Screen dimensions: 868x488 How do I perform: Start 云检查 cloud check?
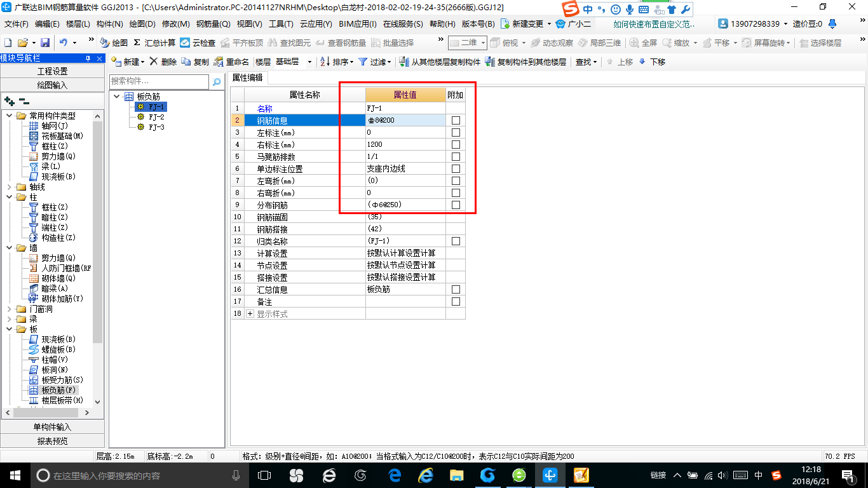pyautogui.click(x=198, y=43)
